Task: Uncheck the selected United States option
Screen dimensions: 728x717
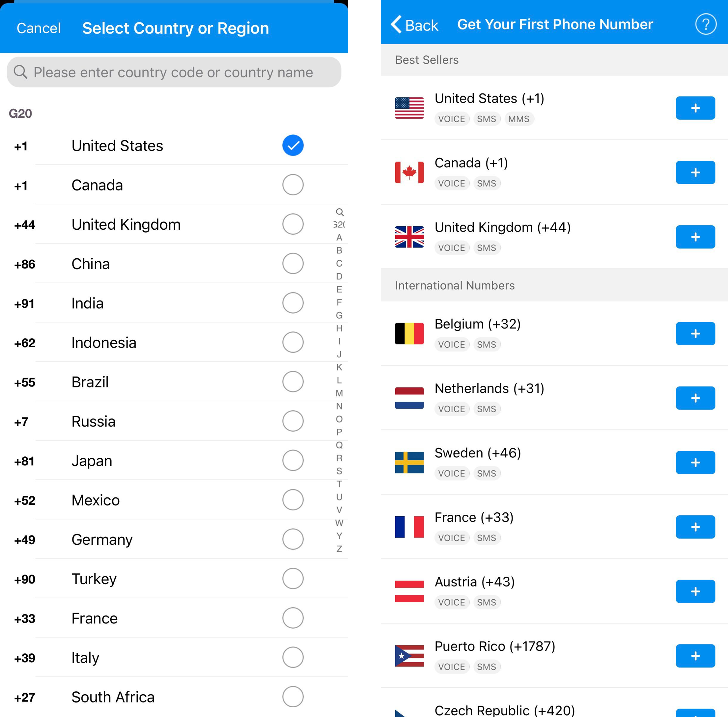Action: [x=293, y=145]
